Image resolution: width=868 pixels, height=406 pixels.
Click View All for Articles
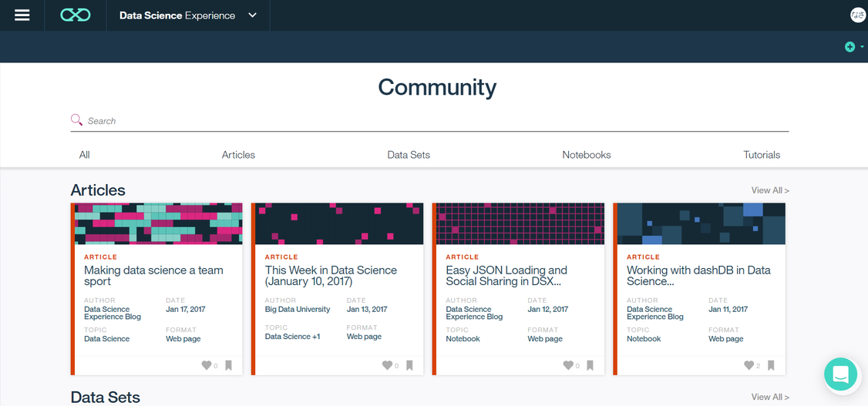tap(770, 190)
